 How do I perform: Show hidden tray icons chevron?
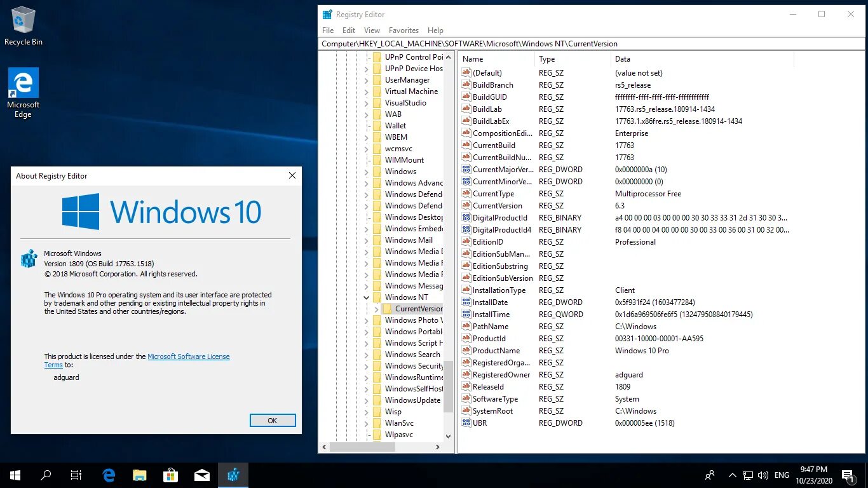[x=732, y=475]
